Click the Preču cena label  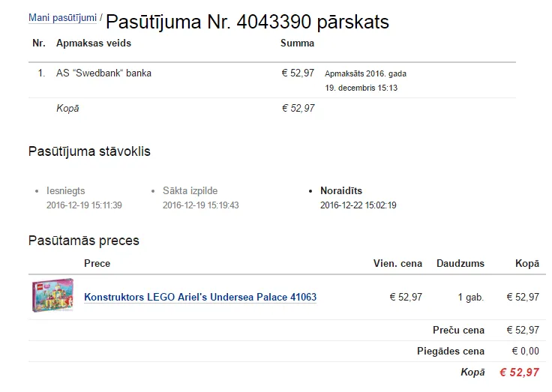[x=458, y=330]
